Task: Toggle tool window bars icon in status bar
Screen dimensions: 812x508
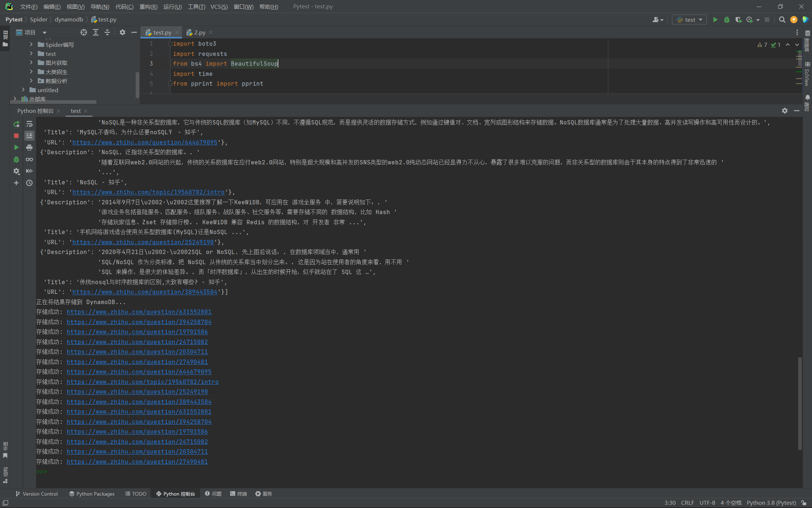Action: pos(5,503)
